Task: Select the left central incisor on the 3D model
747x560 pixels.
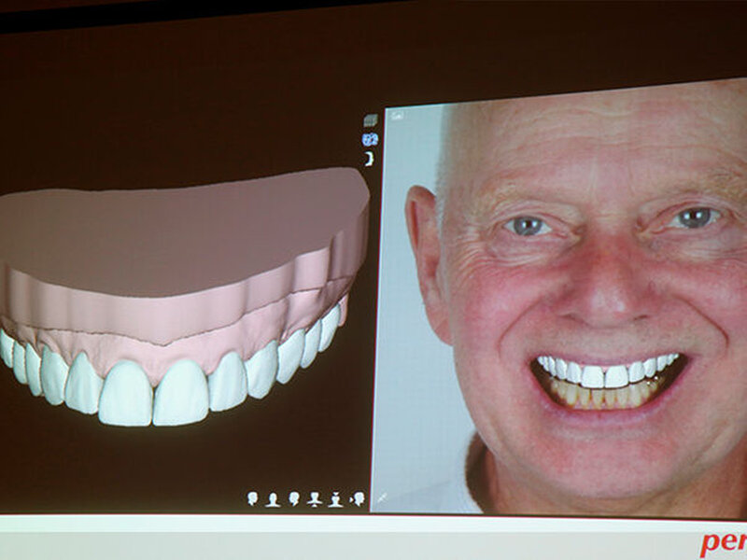Action: pyautogui.click(x=125, y=393)
